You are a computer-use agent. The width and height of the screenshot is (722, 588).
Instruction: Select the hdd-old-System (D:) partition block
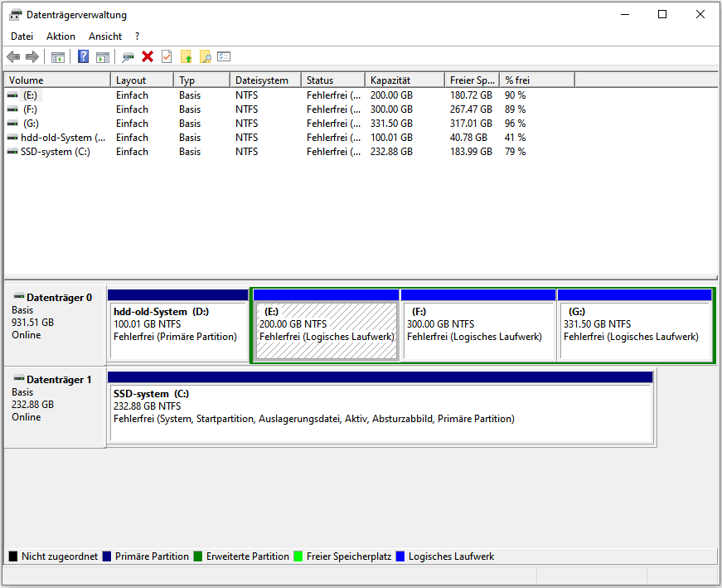coord(178,325)
